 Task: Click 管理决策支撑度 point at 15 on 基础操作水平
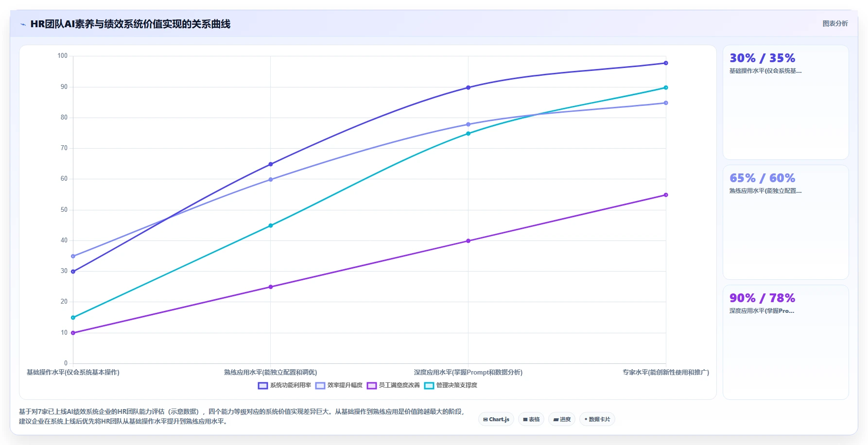pyautogui.click(x=73, y=318)
